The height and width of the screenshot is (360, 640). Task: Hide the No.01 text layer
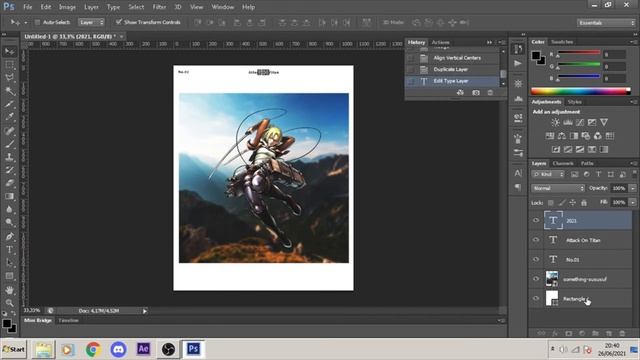click(536, 259)
